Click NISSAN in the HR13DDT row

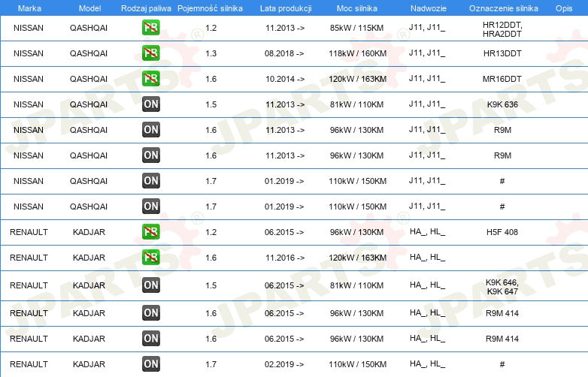pos(29,53)
